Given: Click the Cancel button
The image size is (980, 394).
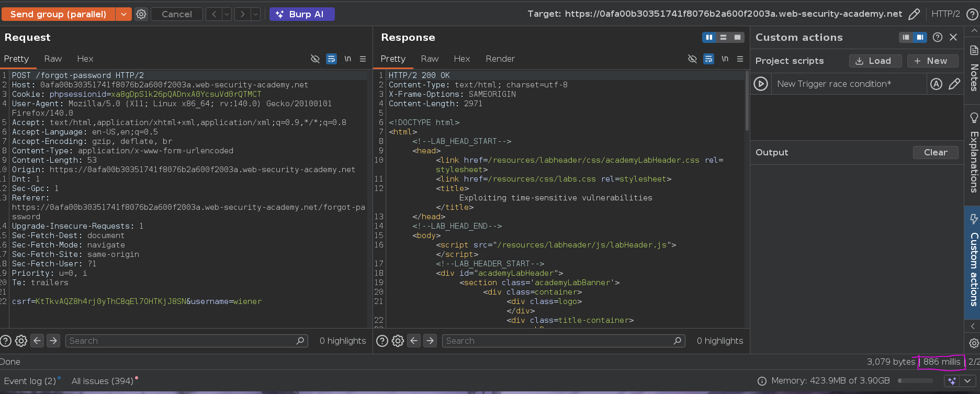Looking at the screenshot, I should tap(177, 14).
